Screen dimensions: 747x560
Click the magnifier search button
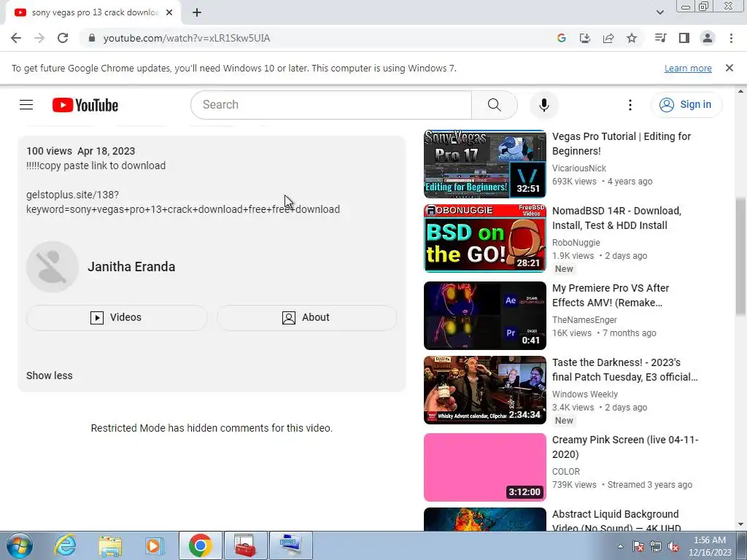(x=495, y=105)
